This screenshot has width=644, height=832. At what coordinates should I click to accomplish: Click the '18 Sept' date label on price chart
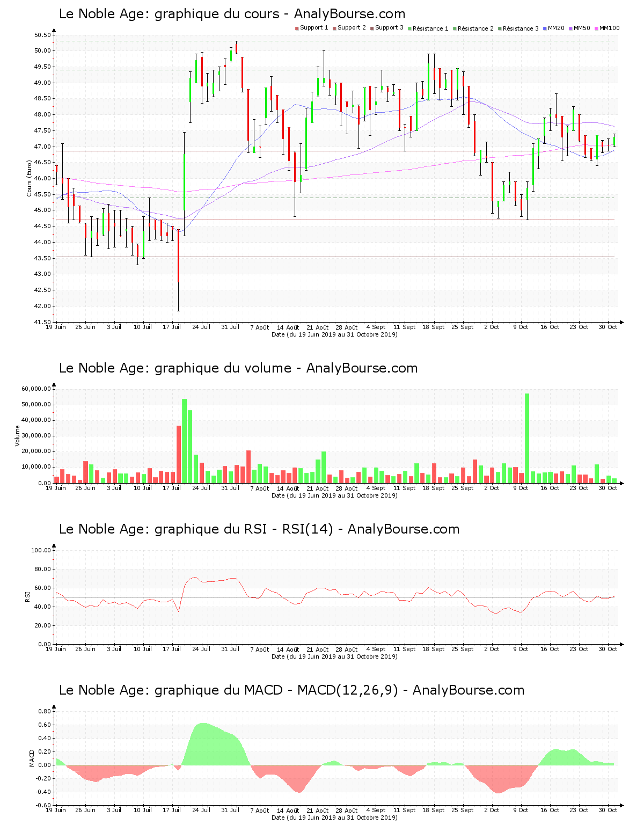pos(433,327)
